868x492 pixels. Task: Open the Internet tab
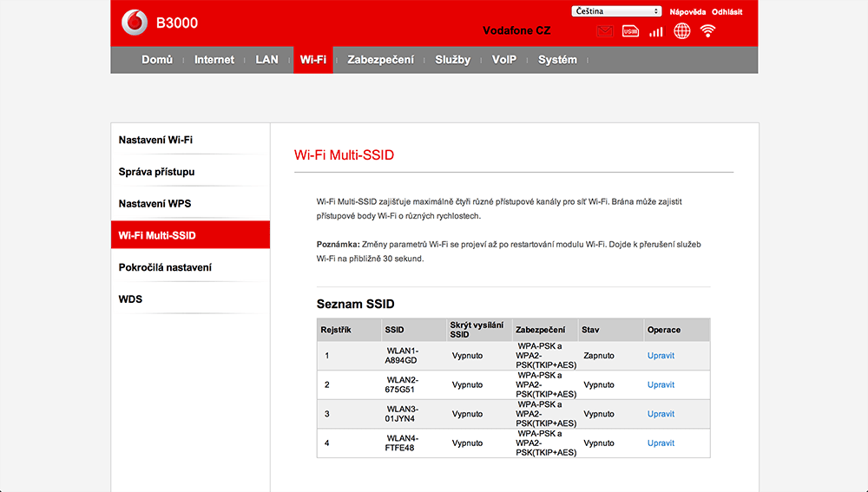point(214,60)
